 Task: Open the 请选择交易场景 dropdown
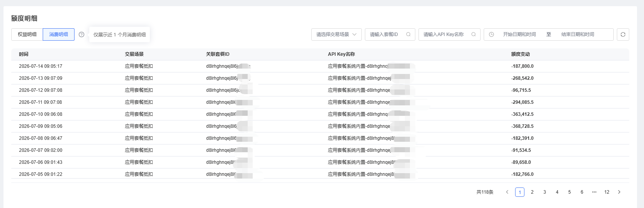point(337,34)
